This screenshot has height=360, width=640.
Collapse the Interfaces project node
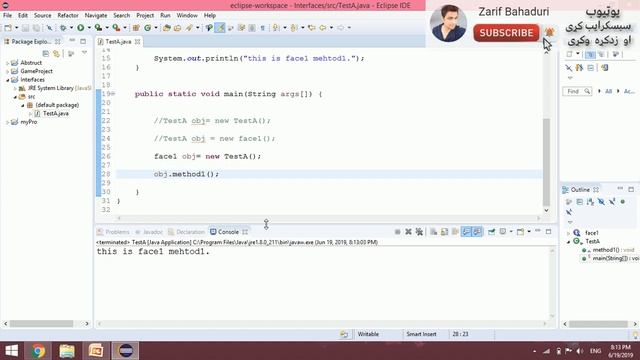point(7,80)
